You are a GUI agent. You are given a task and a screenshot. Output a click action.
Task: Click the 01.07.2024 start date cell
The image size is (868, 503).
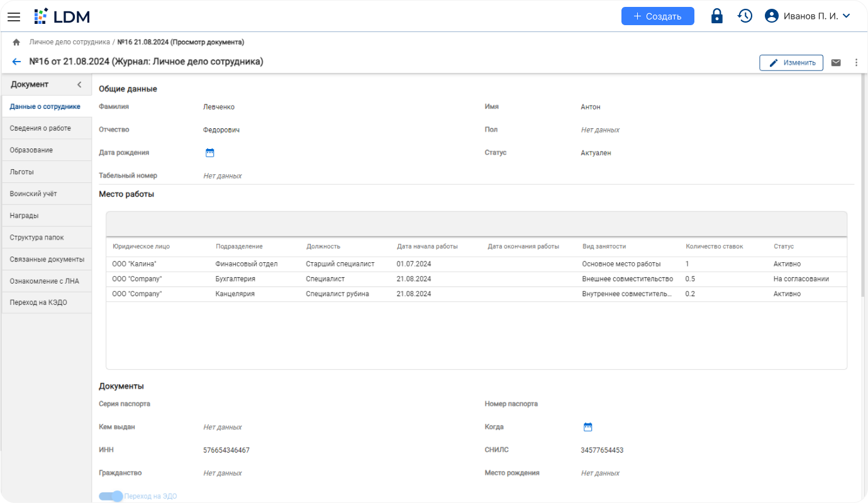[x=414, y=264]
